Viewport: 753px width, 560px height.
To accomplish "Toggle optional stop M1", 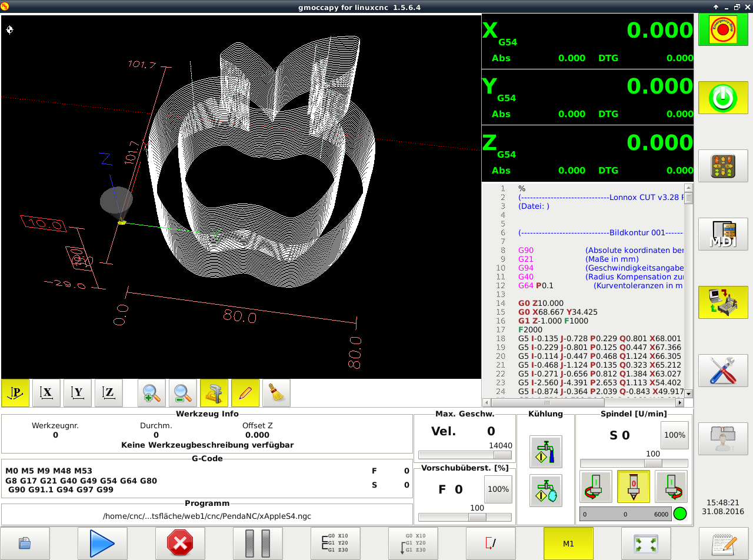I will [568, 544].
